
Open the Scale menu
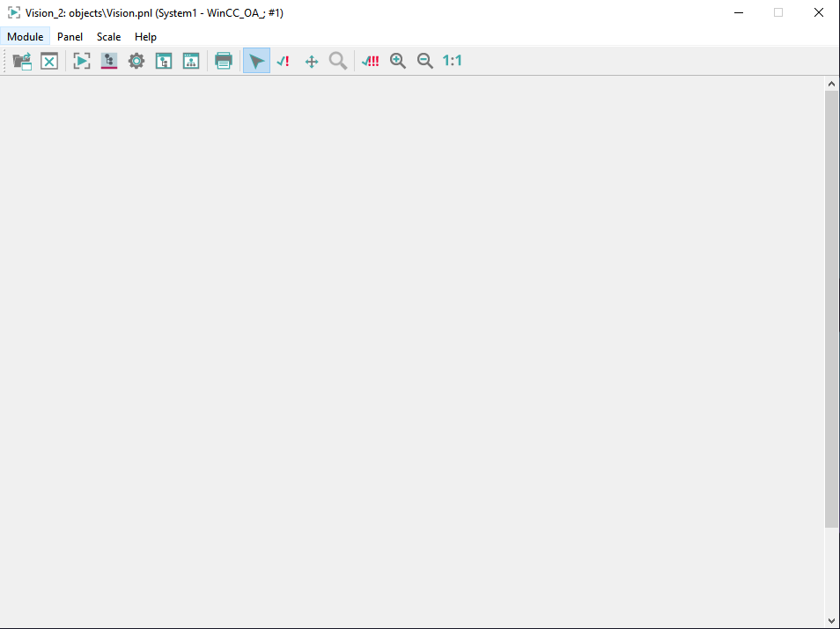coord(109,36)
